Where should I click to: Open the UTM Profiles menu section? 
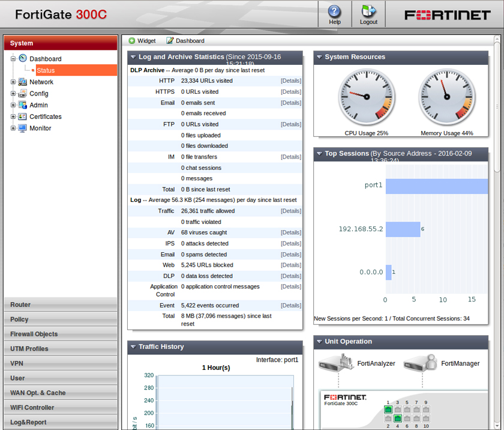pyautogui.click(x=61, y=349)
